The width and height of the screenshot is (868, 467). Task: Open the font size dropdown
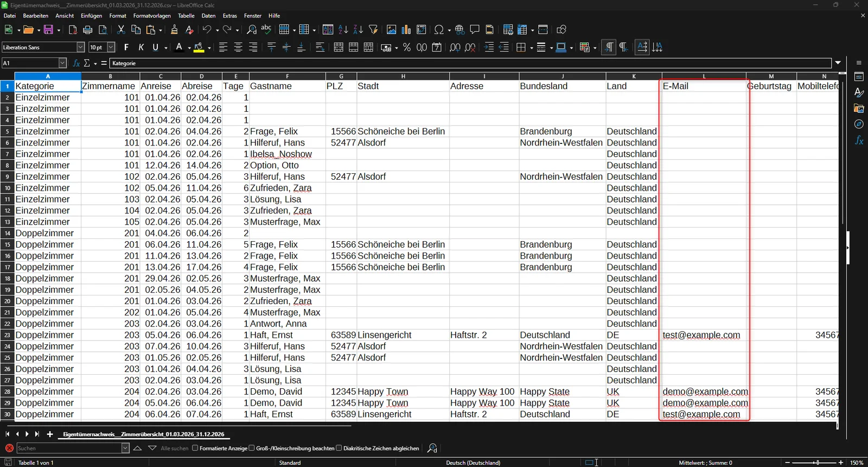[111, 47]
